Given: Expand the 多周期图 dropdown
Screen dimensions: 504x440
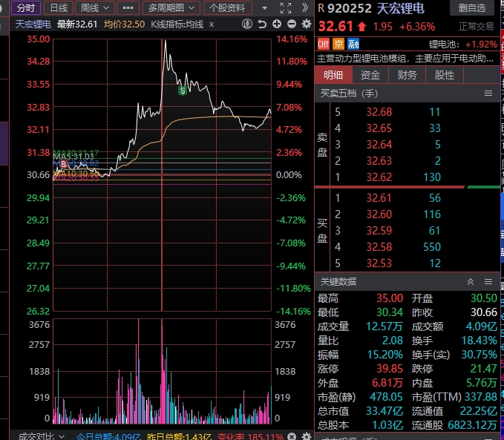Looking at the screenshot, I should point(171,7).
